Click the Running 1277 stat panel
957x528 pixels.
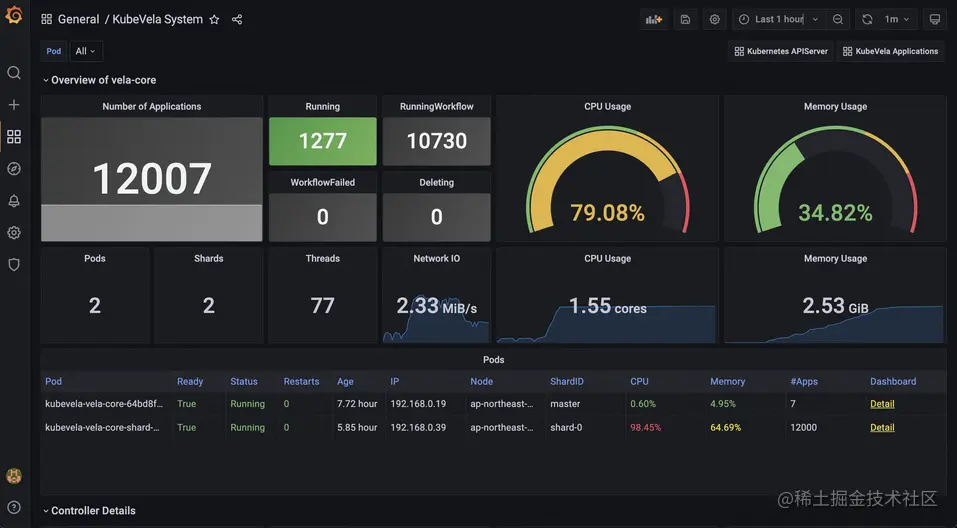(322, 141)
